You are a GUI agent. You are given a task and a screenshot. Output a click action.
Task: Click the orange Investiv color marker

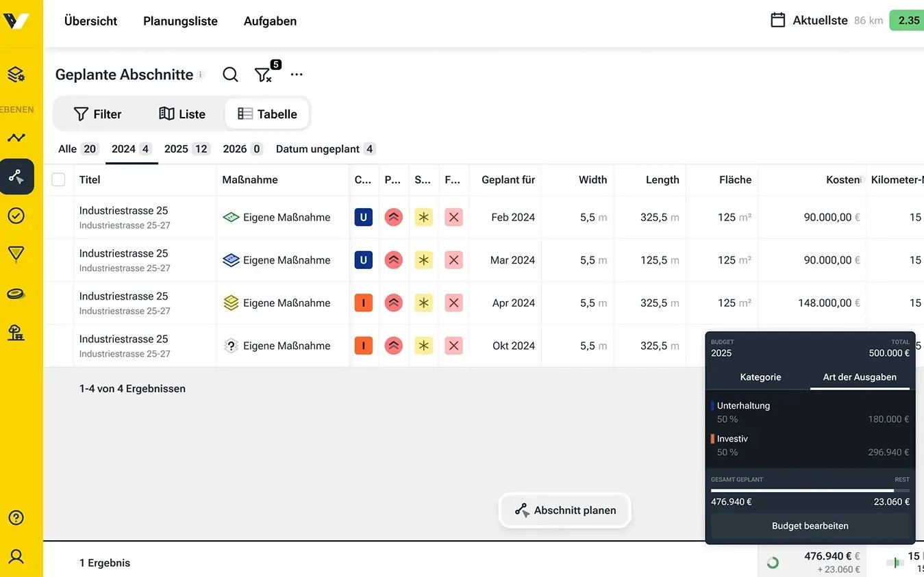(712, 439)
